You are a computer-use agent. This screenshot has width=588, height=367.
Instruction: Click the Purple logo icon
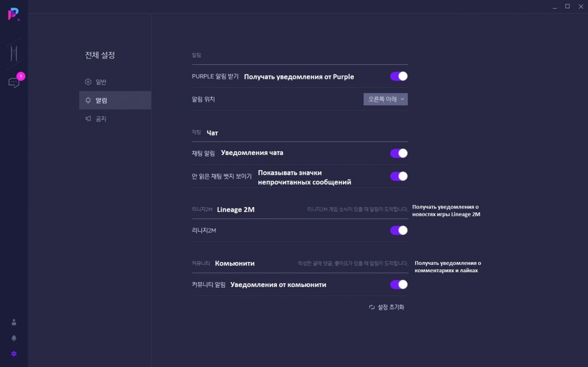14,15
